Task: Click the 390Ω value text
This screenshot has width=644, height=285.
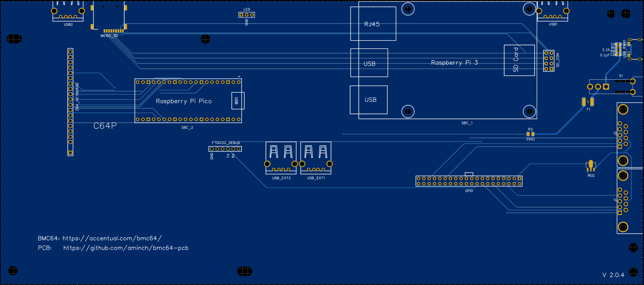Action: point(530,139)
